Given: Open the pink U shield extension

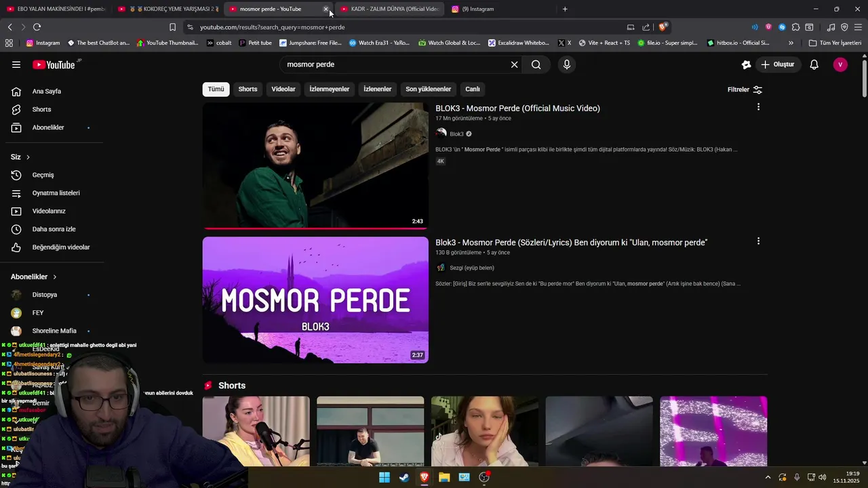Looking at the screenshot, I should click(768, 27).
